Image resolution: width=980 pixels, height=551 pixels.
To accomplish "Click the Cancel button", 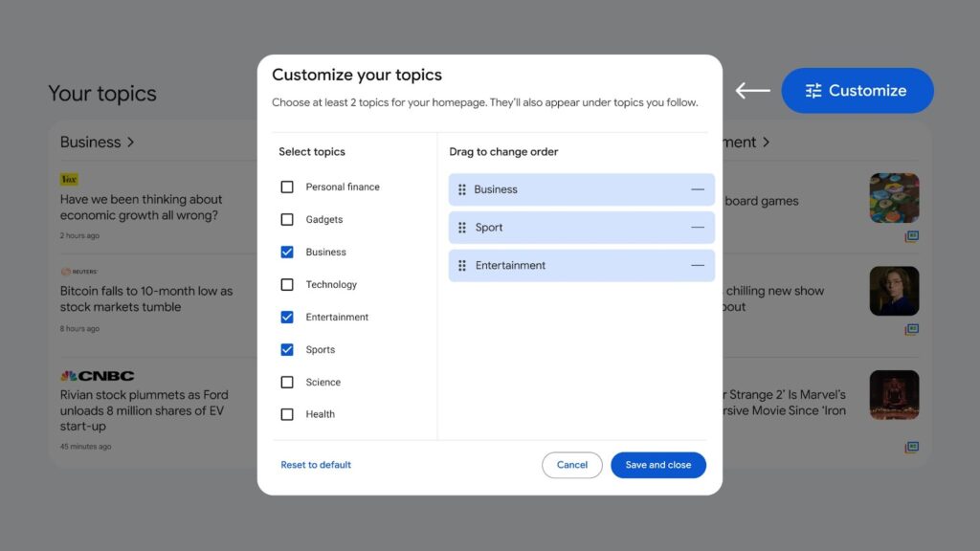I will click(x=572, y=465).
